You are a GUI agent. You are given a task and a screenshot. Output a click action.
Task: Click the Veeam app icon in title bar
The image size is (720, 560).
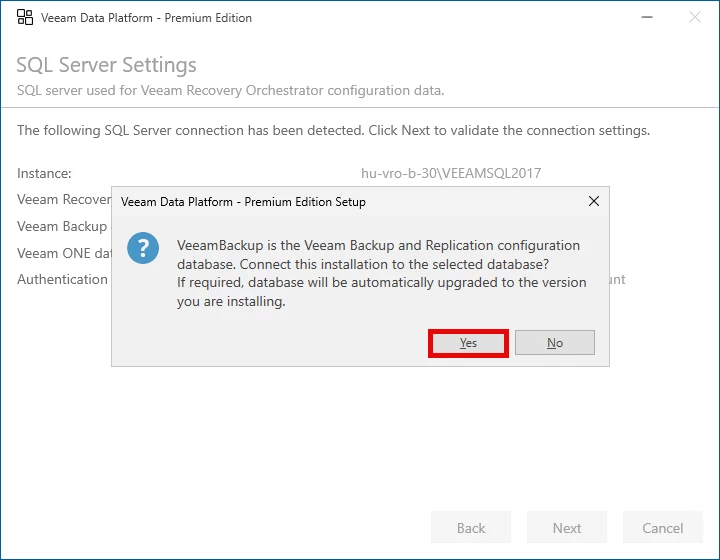25,17
